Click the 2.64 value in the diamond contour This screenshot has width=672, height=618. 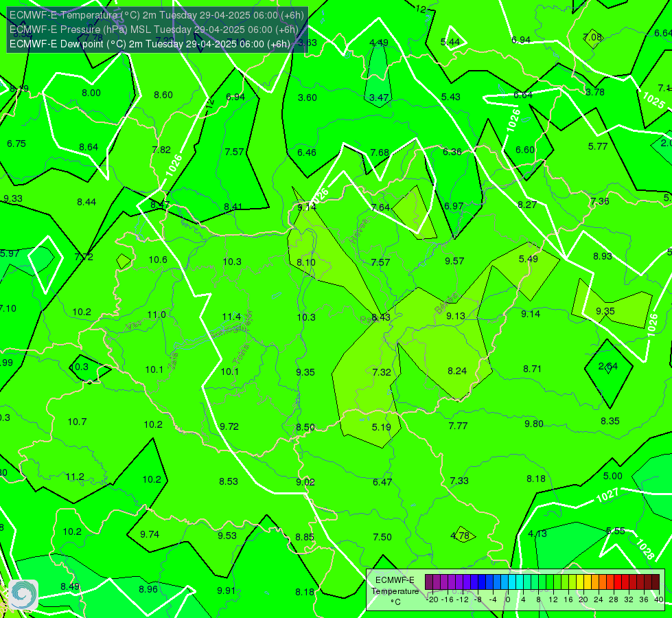point(608,366)
